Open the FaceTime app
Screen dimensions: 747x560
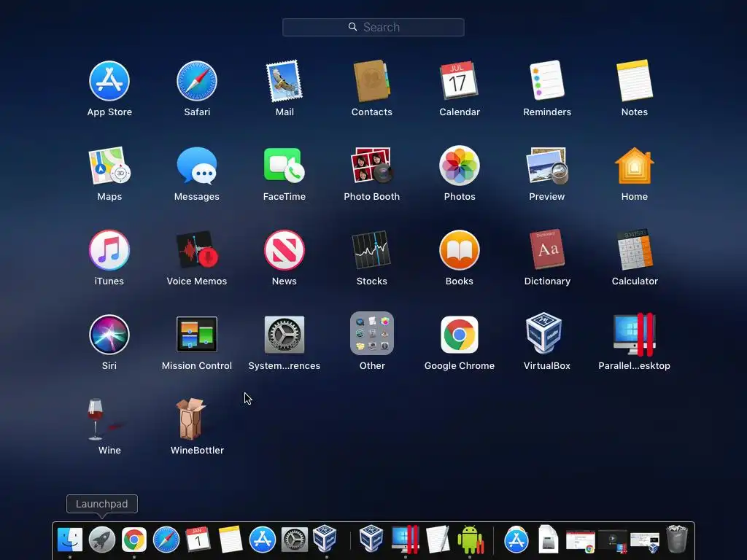pyautogui.click(x=285, y=166)
